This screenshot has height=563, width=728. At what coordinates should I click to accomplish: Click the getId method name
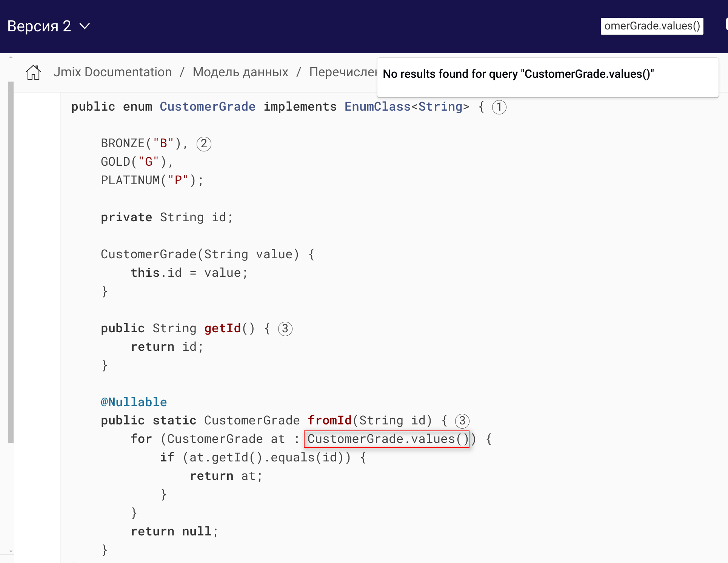222,329
